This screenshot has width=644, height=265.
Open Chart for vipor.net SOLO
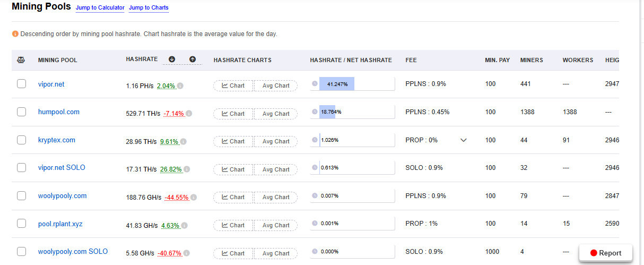tap(233, 169)
